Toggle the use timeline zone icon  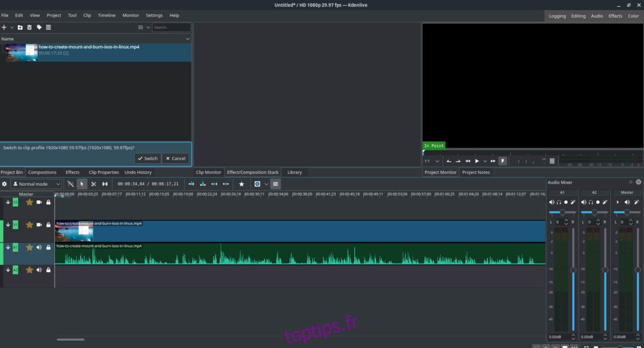tap(70, 184)
